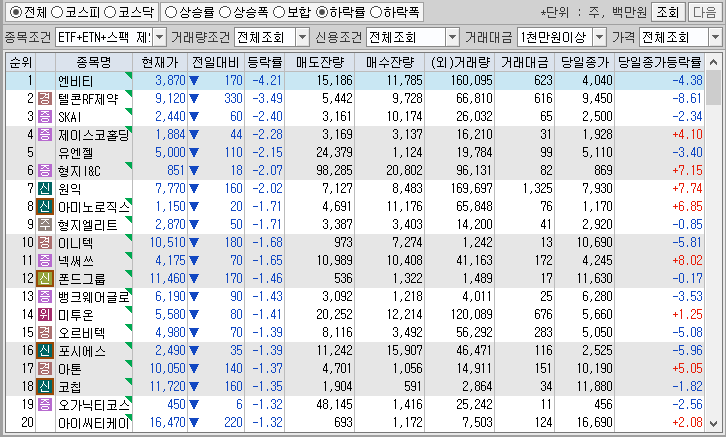Click the 주 badge icon for 형지엘리트
Screen dimensions: 726x437
[45, 225]
